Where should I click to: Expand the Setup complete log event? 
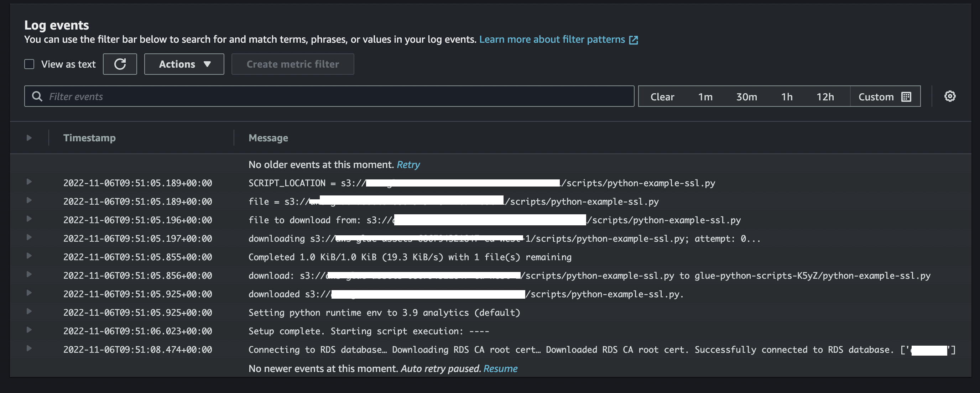point(29,330)
